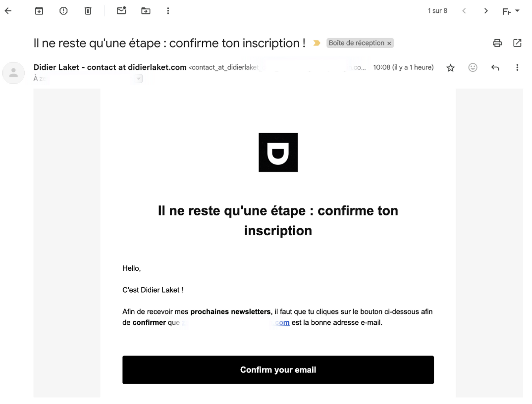Open the message more options menu
This screenshot has width=532, height=404.
tap(517, 67)
